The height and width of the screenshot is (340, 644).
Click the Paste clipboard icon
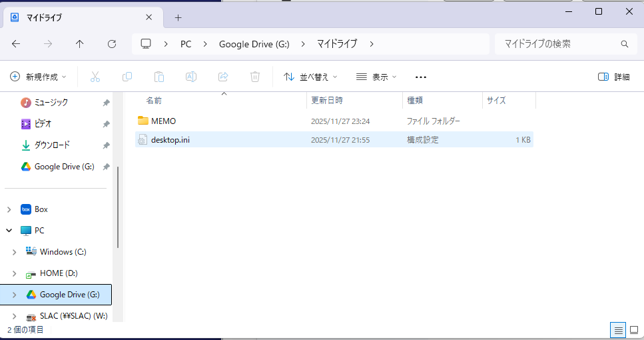point(159,77)
